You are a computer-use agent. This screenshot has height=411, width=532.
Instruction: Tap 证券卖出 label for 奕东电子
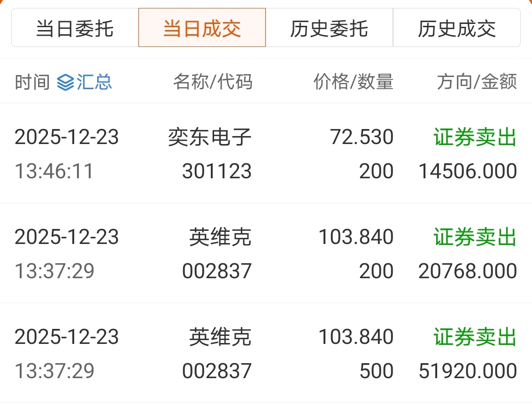(x=475, y=137)
